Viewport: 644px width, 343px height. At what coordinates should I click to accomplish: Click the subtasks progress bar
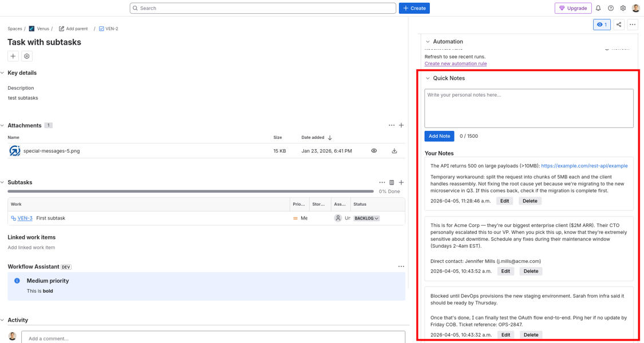pos(191,191)
